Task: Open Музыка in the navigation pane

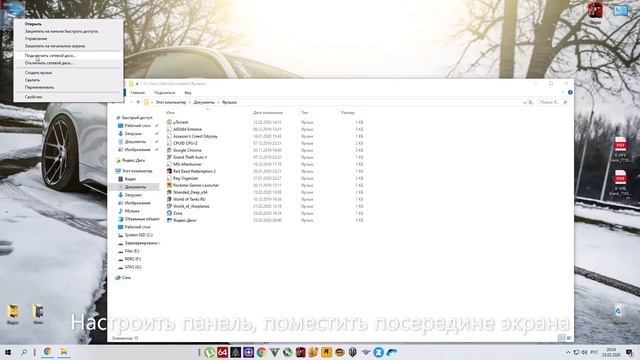Action: click(x=129, y=211)
